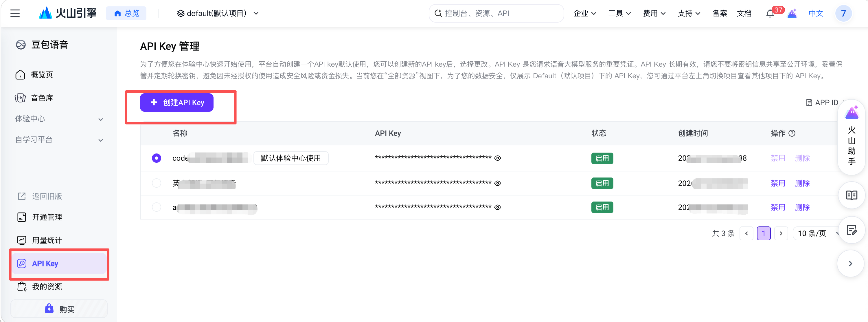Viewport: 868px width, 322px height.
Task: Click the 名称 column header
Action: coord(180,133)
